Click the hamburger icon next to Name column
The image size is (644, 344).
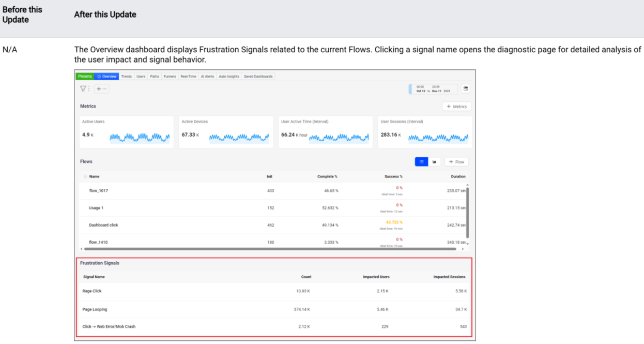point(85,176)
